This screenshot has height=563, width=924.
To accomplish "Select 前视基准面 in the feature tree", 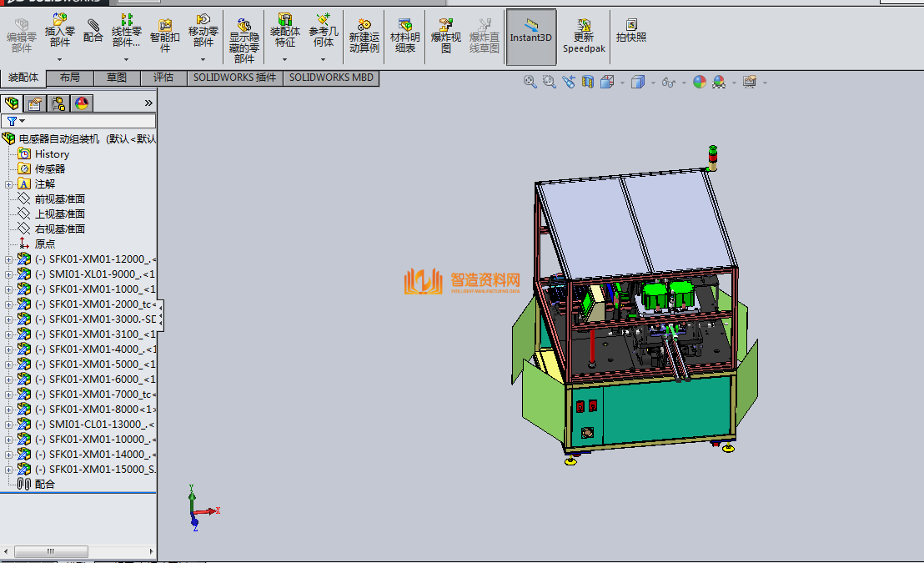I will (x=59, y=199).
